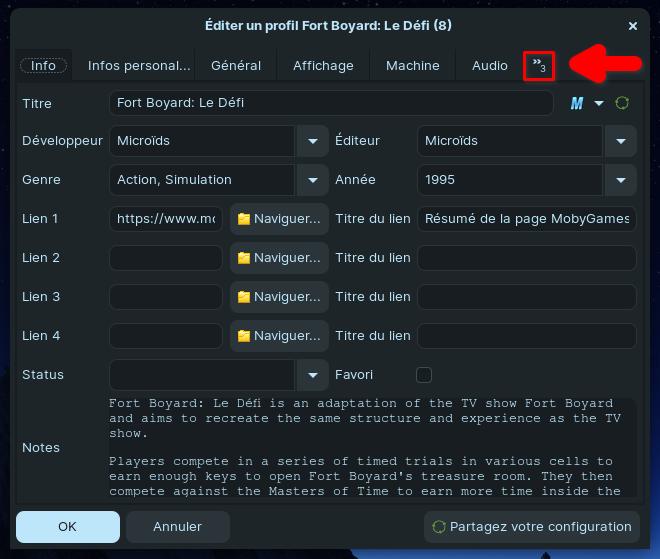Click the green refresh icon beside title
The height and width of the screenshot is (559, 660).
tap(622, 103)
